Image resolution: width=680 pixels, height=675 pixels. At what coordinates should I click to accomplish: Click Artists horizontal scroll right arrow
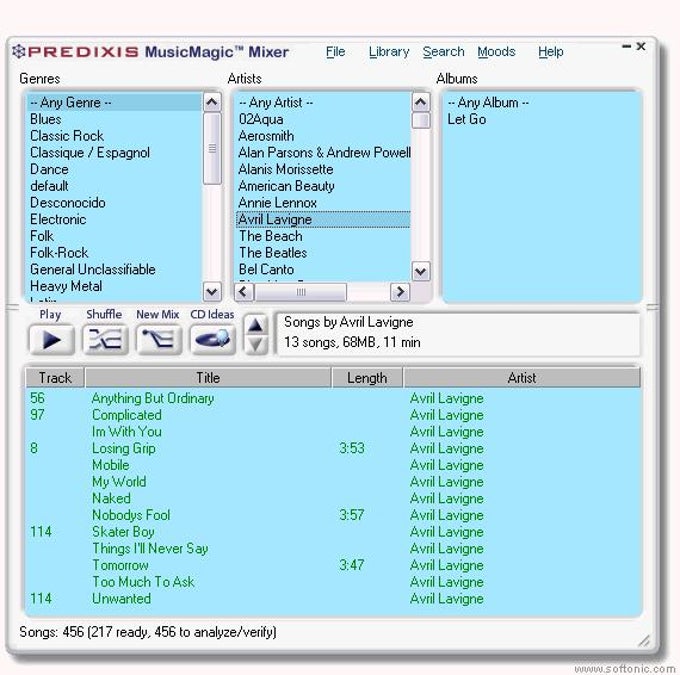400,292
